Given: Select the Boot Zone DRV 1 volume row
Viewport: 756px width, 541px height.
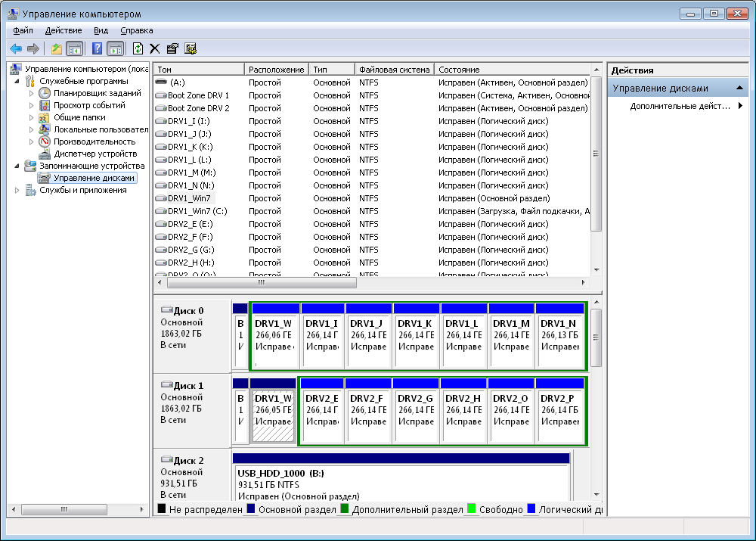Looking at the screenshot, I should pos(198,95).
